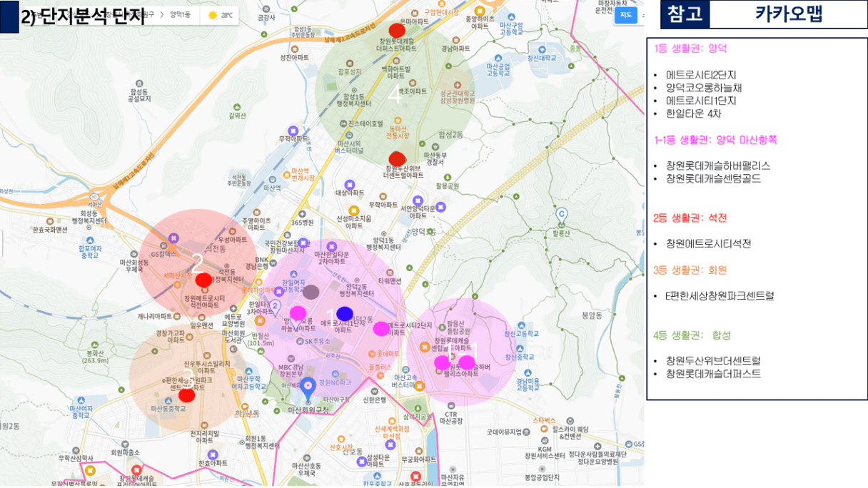868x488 pixels.
Task: Click 창원롯데캐슬더퍼스트 in the reference list
Action: coord(714,374)
